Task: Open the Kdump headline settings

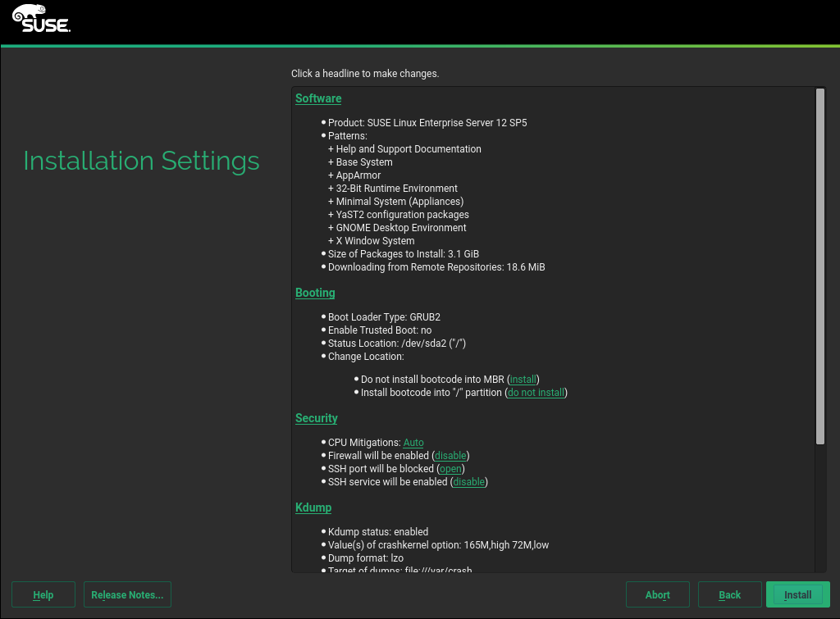Action: click(313, 507)
